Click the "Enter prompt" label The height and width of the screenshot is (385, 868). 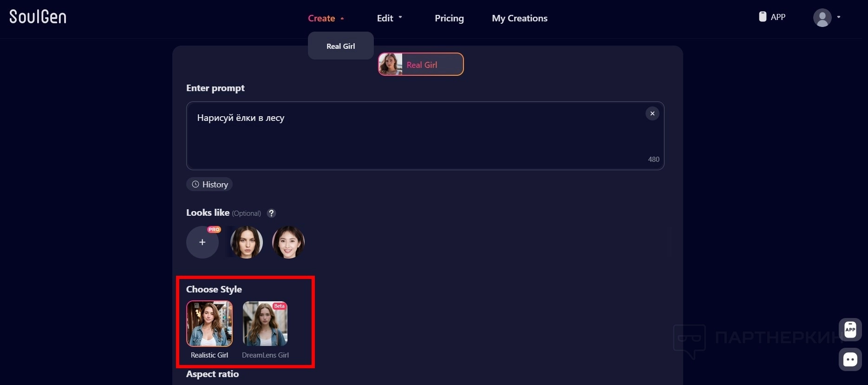coord(215,88)
